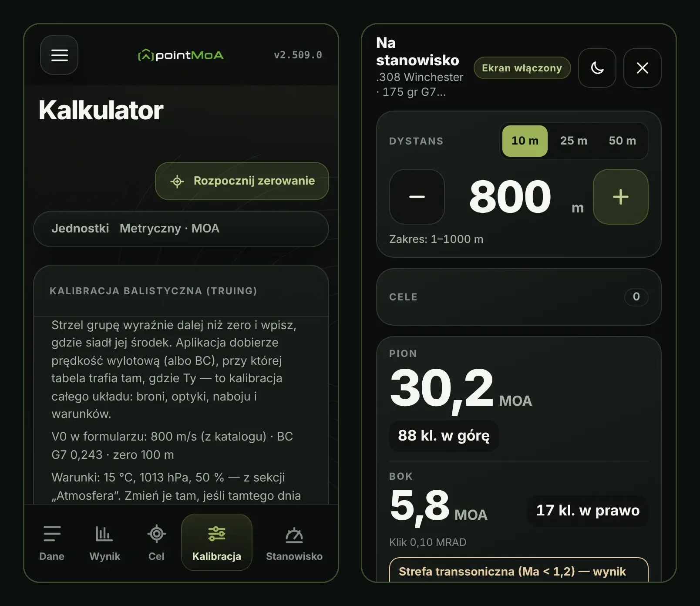Switch to the Cel tab
Image resolution: width=700 pixels, height=606 pixels.
point(156,543)
